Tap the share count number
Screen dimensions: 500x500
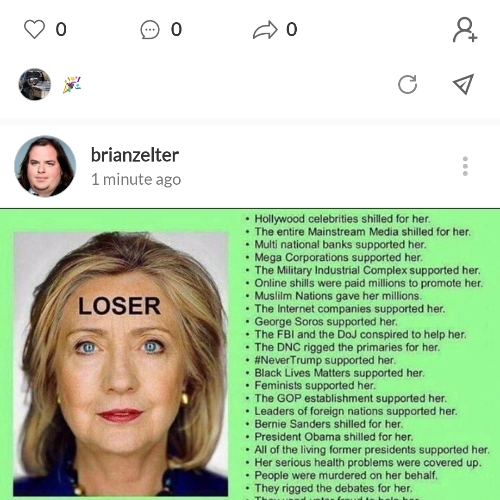(x=292, y=29)
